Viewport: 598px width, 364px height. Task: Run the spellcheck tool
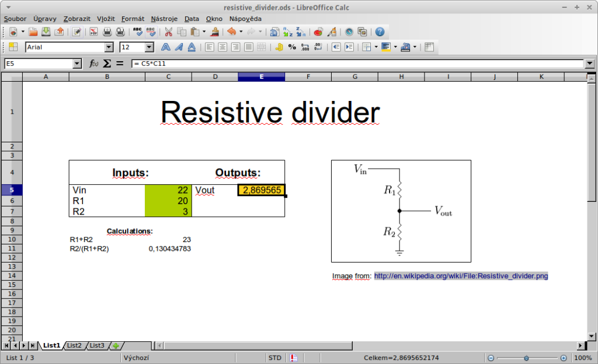click(x=138, y=32)
